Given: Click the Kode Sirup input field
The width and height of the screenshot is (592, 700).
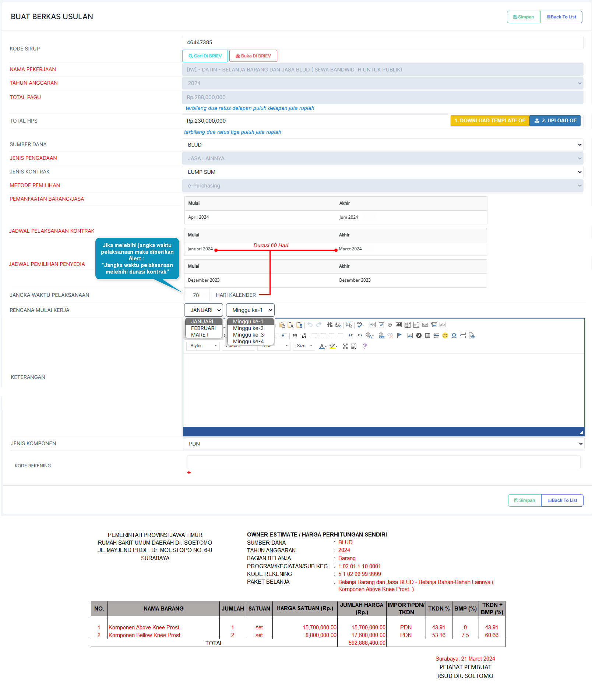Looking at the screenshot, I should click(x=383, y=42).
